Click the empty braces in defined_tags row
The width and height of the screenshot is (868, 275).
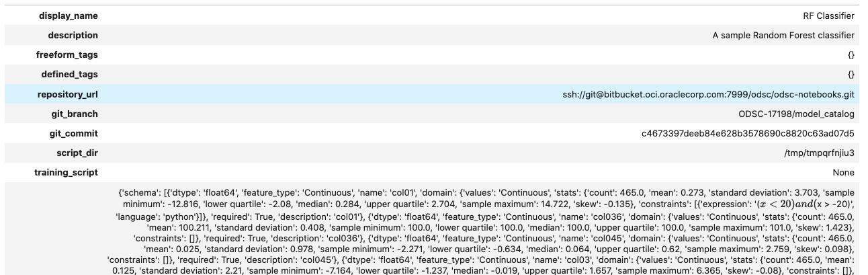coord(851,74)
